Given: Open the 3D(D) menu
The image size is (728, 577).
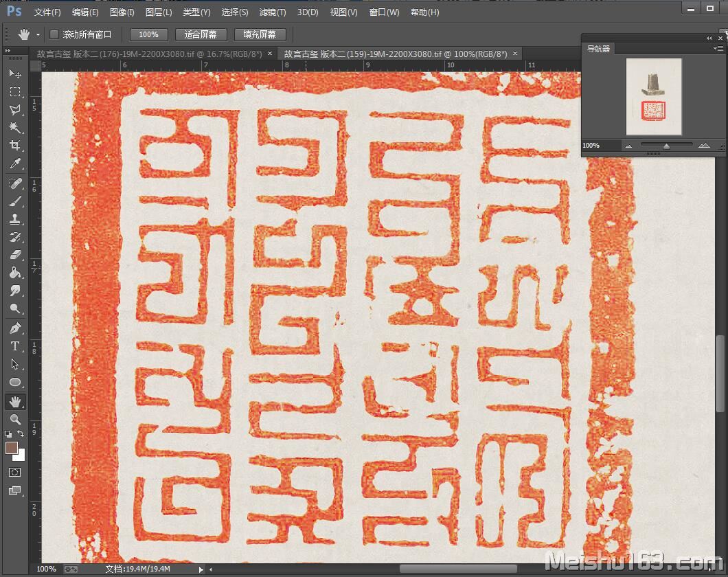Looking at the screenshot, I should pos(308,12).
